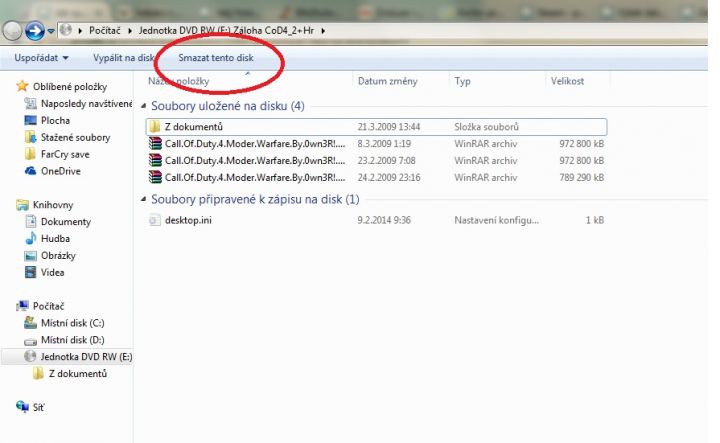
Task: Open Stažené soubory in favorites
Action: (76, 137)
